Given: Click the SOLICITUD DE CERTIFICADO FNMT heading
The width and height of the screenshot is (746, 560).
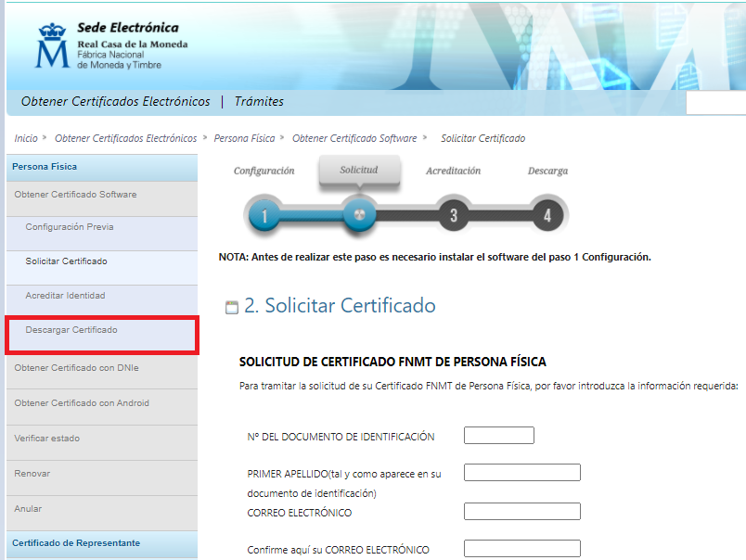Looking at the screenshot, I should coord(392,362).
